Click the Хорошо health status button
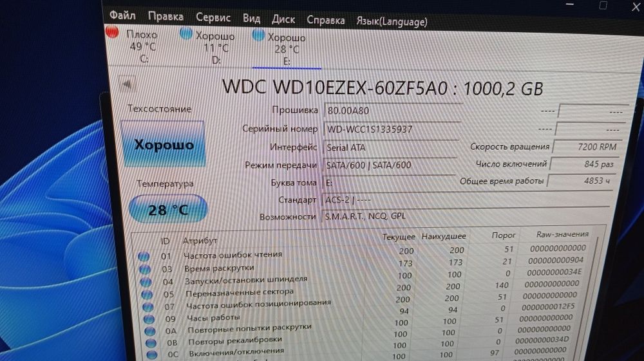 click(x=164, y=144)
